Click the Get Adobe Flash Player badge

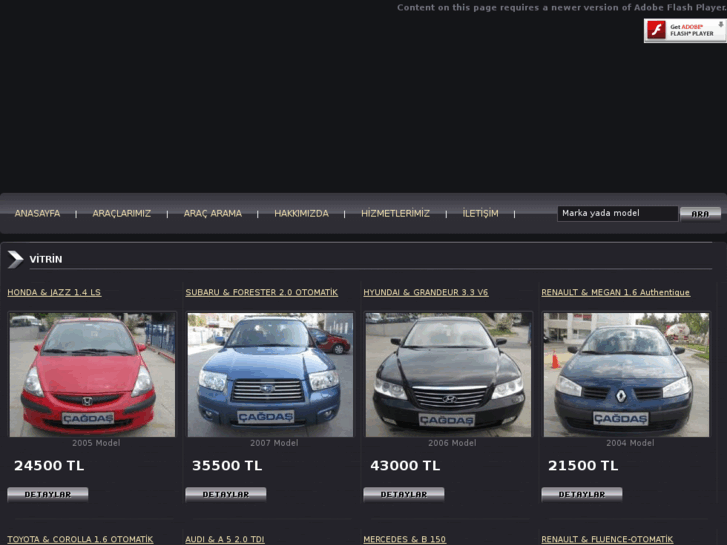685,31
